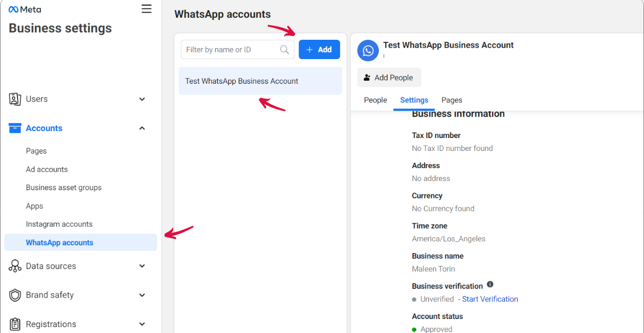
Task: Click the Approved account status text
Action: (436, 329)
